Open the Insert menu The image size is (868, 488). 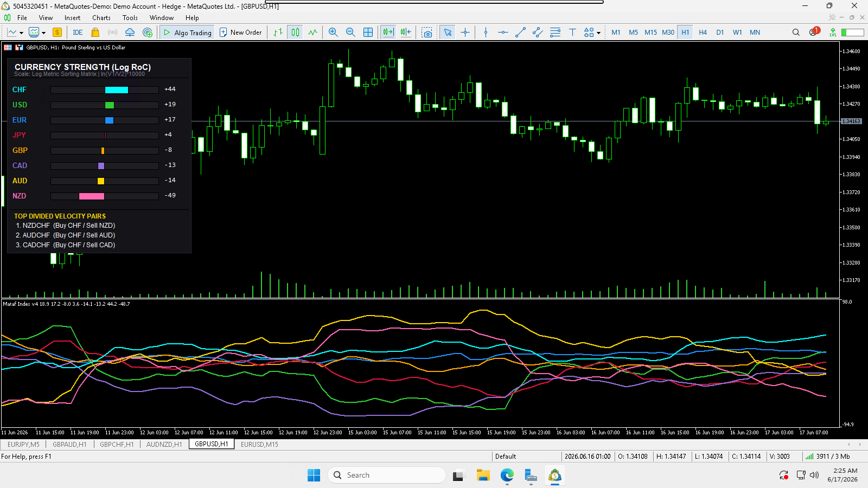[72, 18]
